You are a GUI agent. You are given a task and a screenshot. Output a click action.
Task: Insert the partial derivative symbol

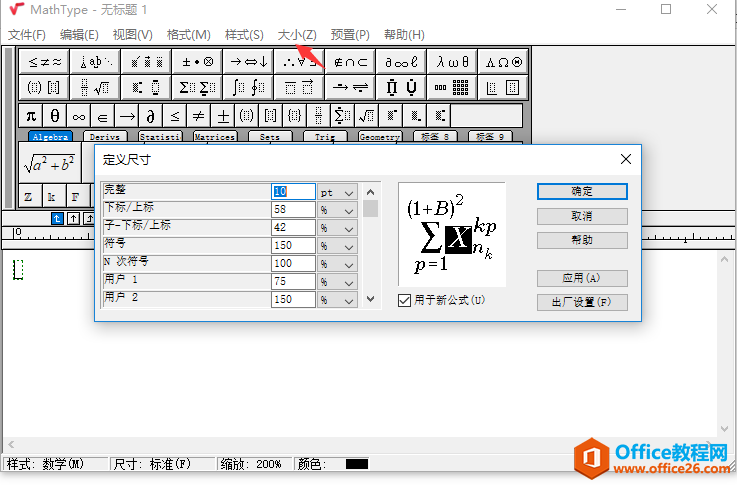point(150,115)
